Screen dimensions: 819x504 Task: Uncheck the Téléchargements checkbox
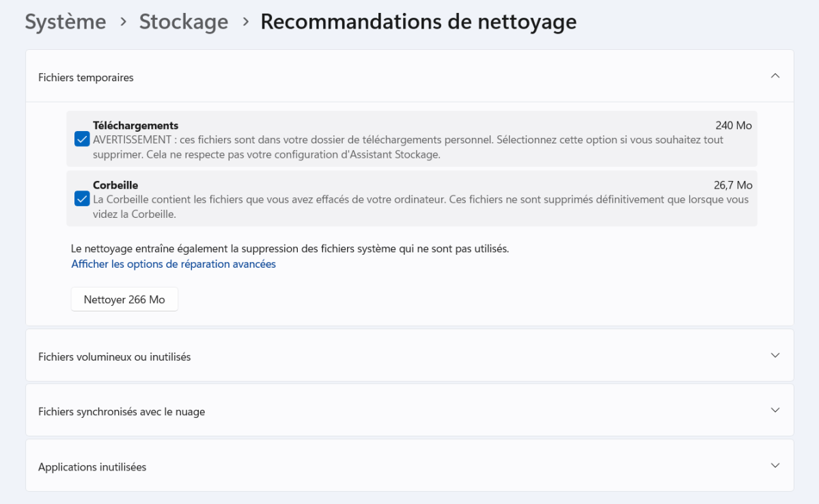coord(82,139)
